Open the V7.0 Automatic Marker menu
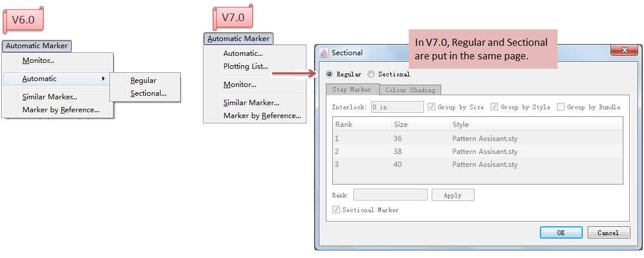 [239, 39]
